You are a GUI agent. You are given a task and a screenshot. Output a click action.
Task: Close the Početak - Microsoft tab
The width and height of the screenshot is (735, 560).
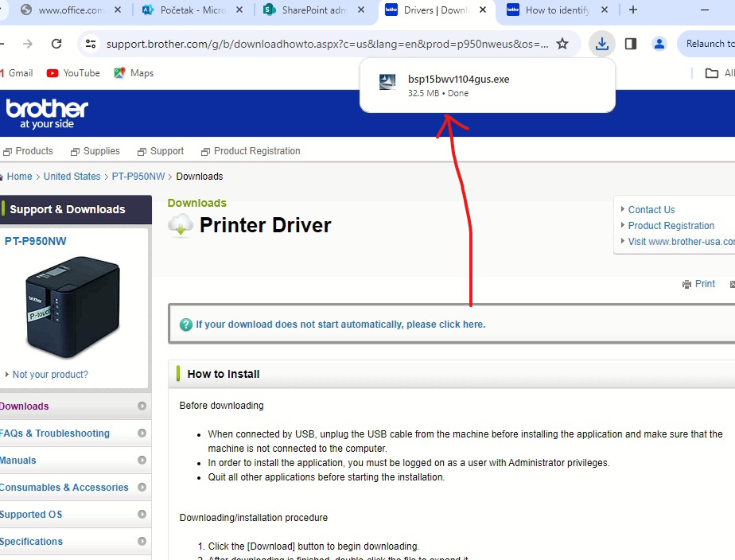pyautogui.click(x=239, y=10)
